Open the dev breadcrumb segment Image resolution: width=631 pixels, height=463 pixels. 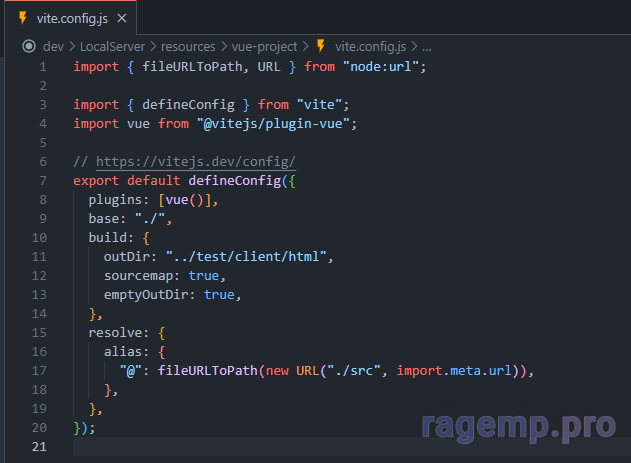(53, 47)
